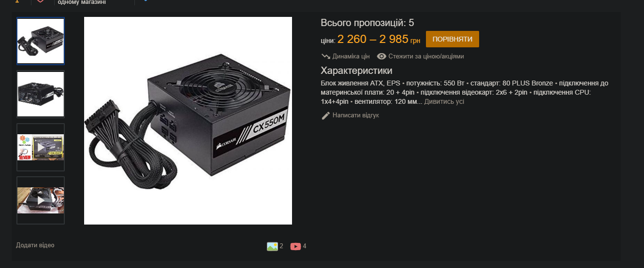Viewport: 644px width, 268px height.
Task: Open the Динаміка цін link
Action: point(351,56)
